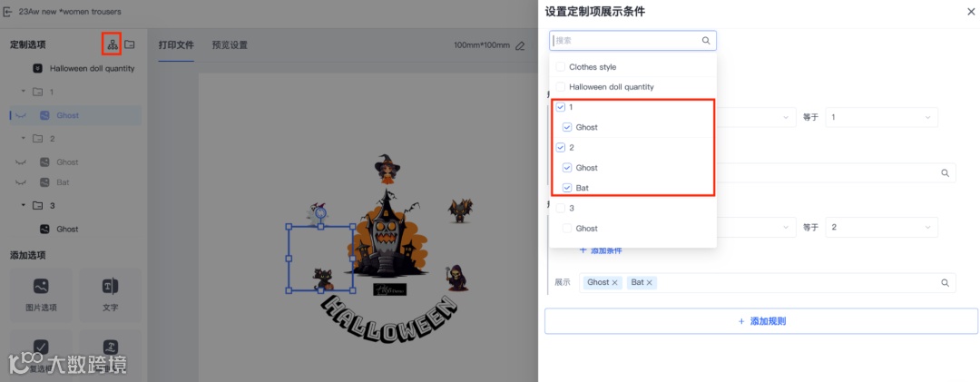Check the folder 3 checkbox in dropdown
The height and width of the screenshot is (382, 980).
tap(561, 208)
